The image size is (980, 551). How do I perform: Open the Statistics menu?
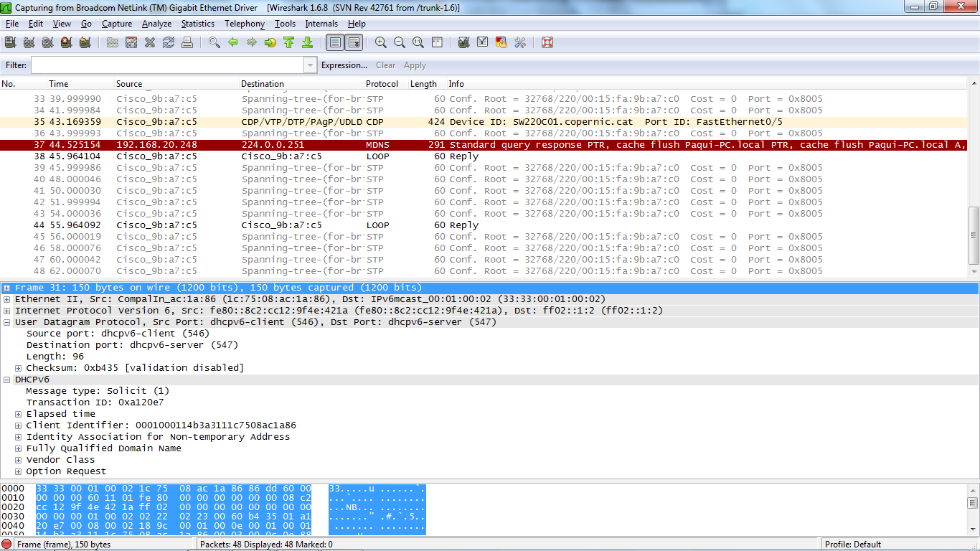click(x=197, y=24)
